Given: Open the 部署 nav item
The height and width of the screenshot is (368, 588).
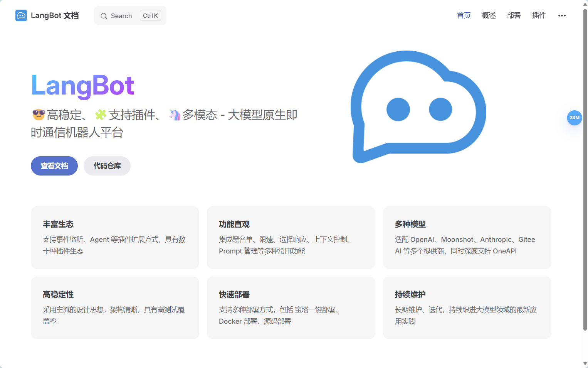Looking at the screenshot, I should point(514,15).
